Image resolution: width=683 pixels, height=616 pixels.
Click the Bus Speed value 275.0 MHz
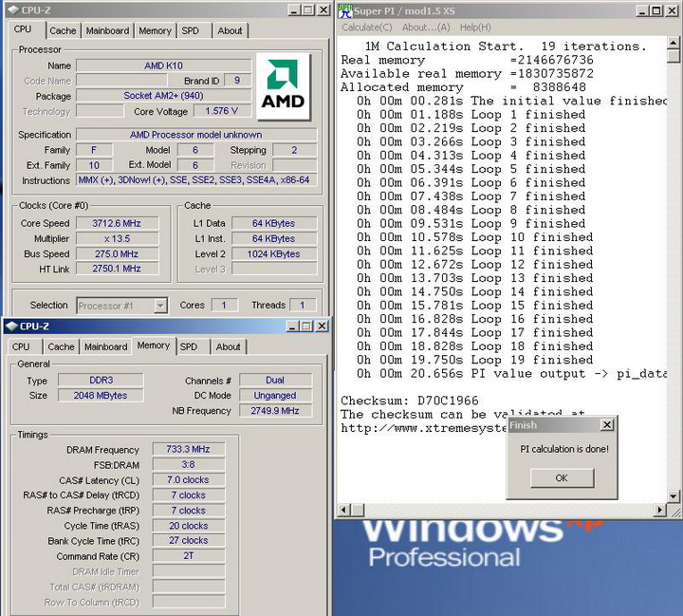coord(117,253)
